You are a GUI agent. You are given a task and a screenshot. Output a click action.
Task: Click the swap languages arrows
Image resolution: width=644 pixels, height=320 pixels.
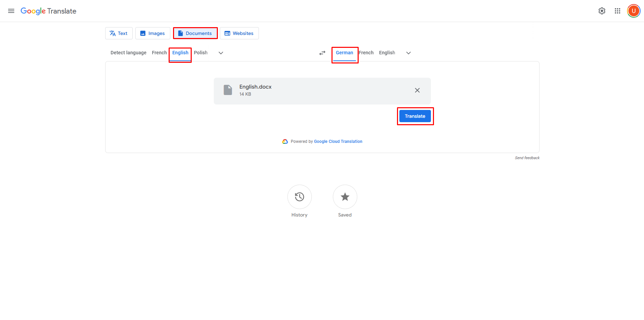pyautogui.click(x=322, y=53)
